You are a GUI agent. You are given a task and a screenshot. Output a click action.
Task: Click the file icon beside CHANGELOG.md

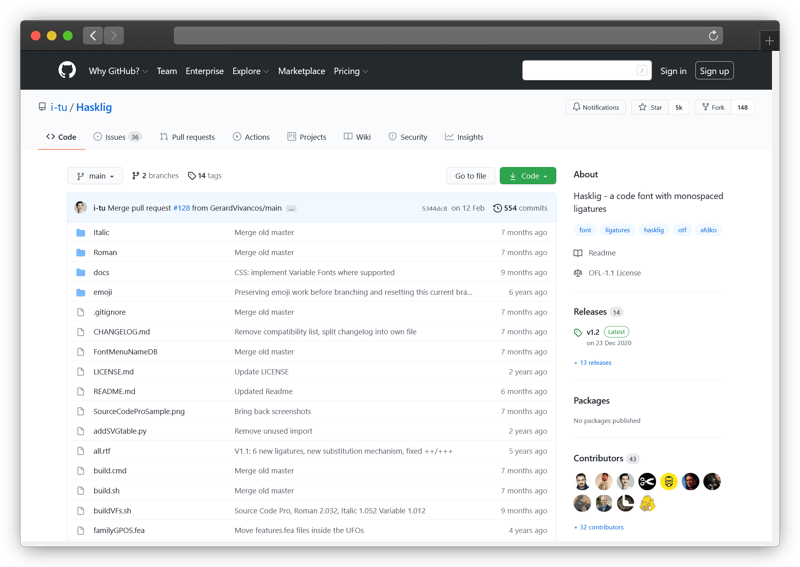(x=81, y=332)
